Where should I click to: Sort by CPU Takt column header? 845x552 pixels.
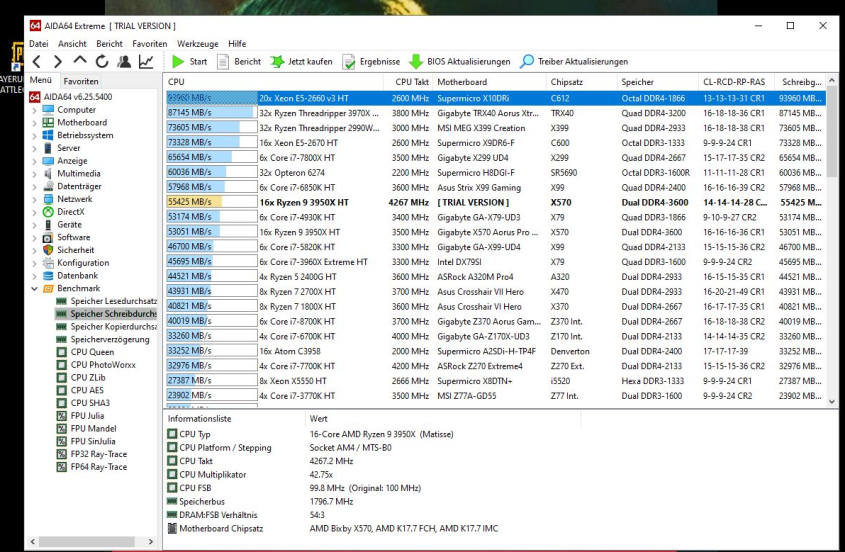(408, 82)
